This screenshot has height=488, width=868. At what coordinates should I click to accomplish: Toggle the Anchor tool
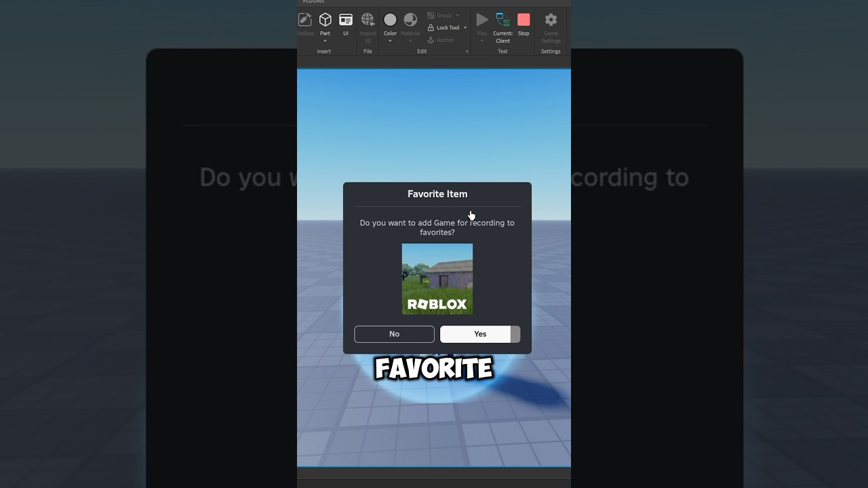tap(441, 40)
